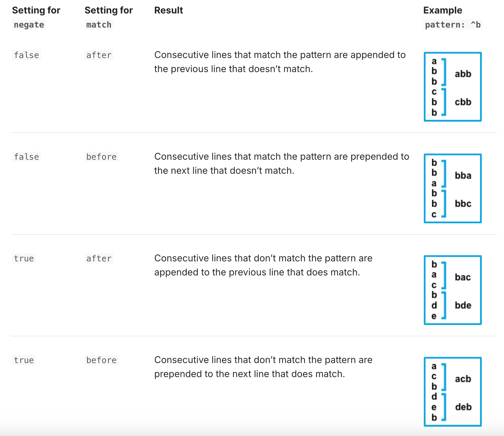Viewport: 504px width, 436px height.
Task: Click the 'pattern: ^b' code label
Action: [453, 25]
